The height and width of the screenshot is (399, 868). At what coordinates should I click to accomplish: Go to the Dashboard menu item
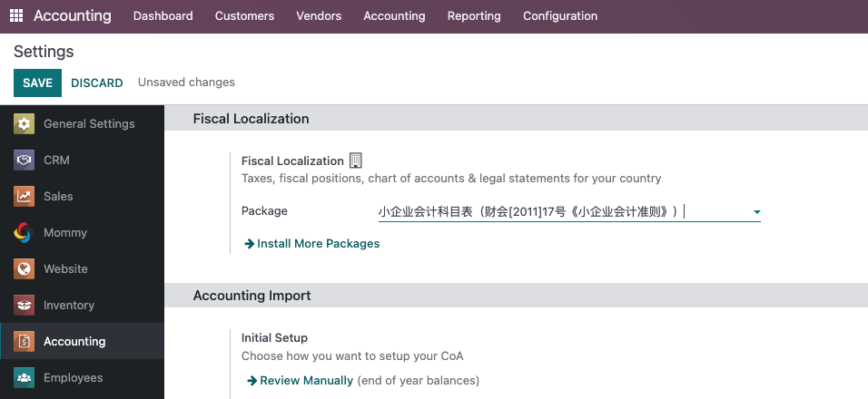click(x=163, y=16)
